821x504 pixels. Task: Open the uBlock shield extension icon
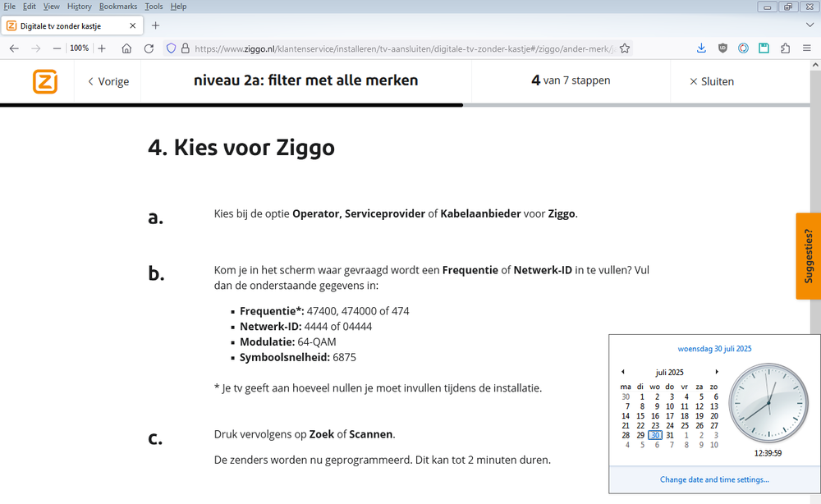pyautogui.click(x=722, y=48)
